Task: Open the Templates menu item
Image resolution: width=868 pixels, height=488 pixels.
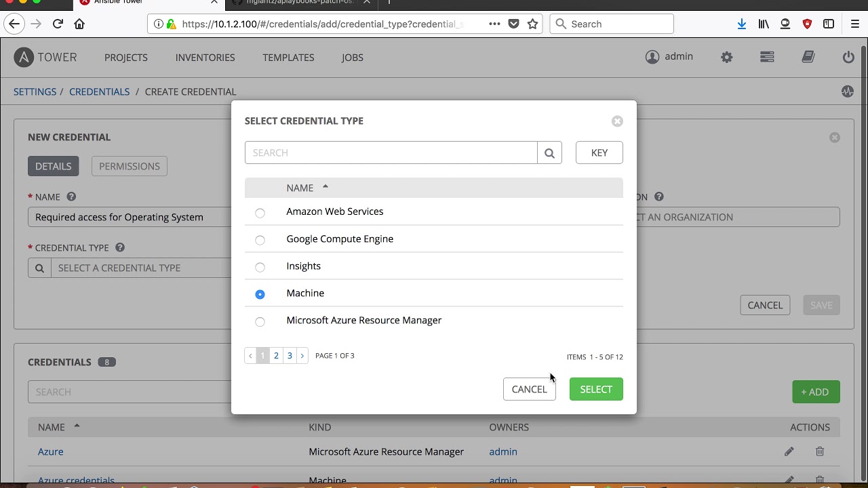Action: click(288, 58)
